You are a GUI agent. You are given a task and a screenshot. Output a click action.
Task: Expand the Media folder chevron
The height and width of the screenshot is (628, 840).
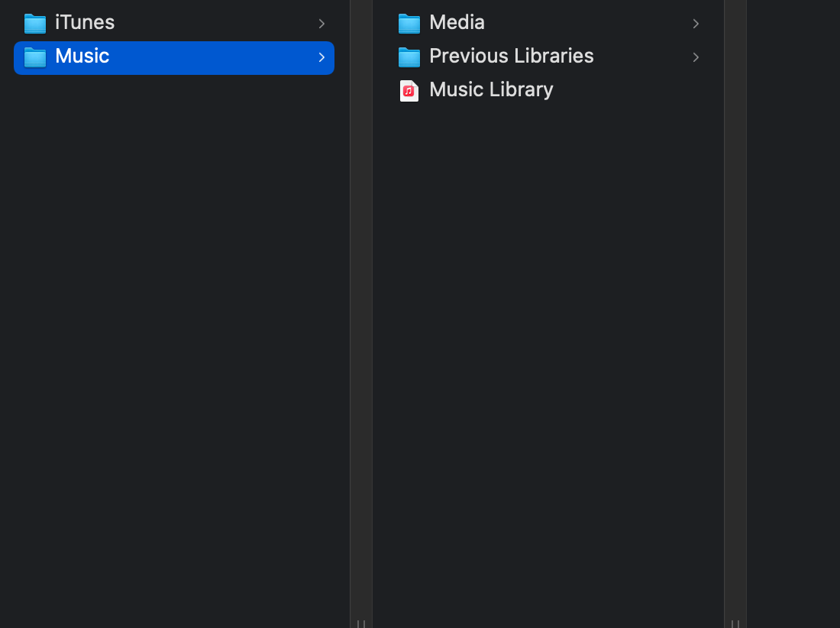point(696,24)
